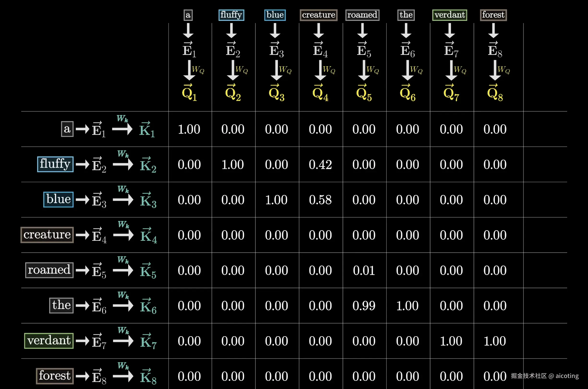
Task: Click the W_Q label next to Q1 arrow
Action: (x=198, y=70)
